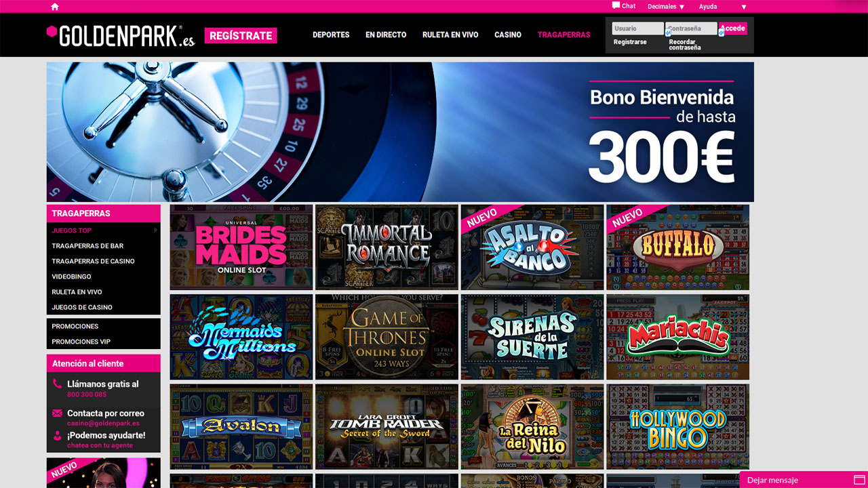This screenshot has height=488, width=868.
Task: Click the Usuario input field
Action: [637, 28]
